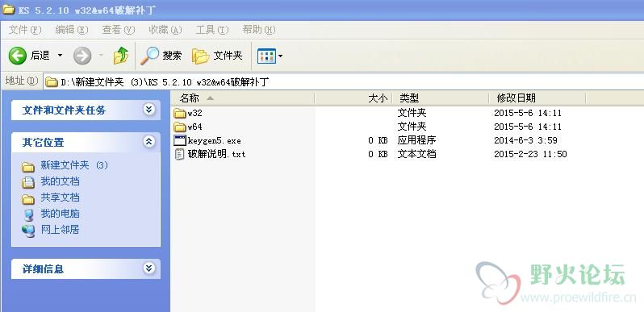Viewport: 644px width, 312px height.
Task: Select the w32 folder icon
Action: pyautogui.click(x=180, y=113)
